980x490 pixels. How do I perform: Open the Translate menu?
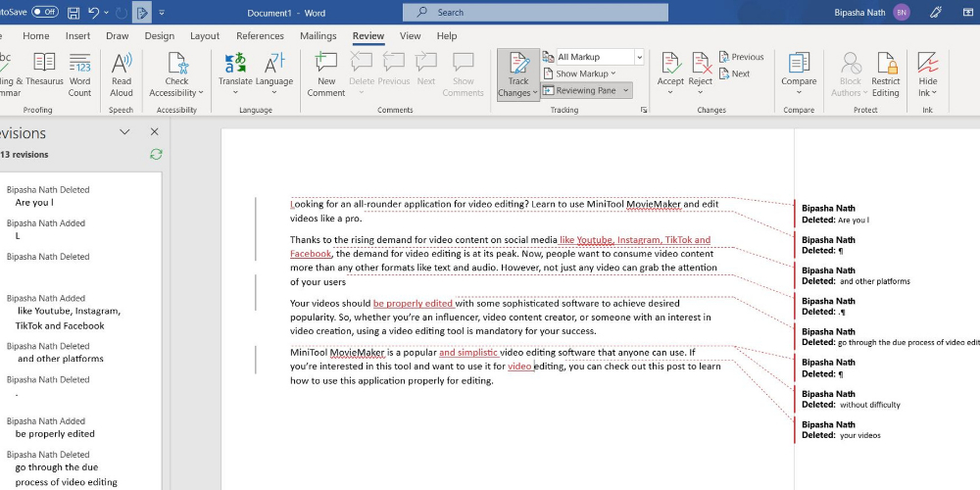coord(235,75)
